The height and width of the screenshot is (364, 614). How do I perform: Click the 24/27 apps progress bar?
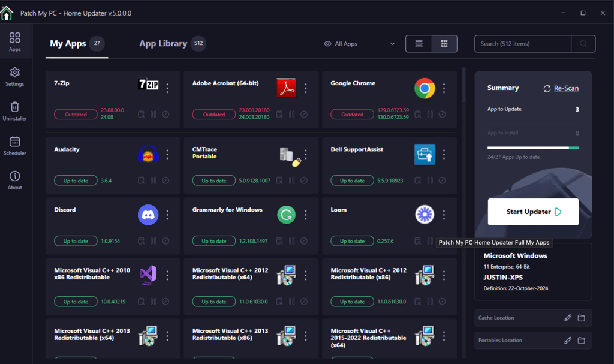533,148
